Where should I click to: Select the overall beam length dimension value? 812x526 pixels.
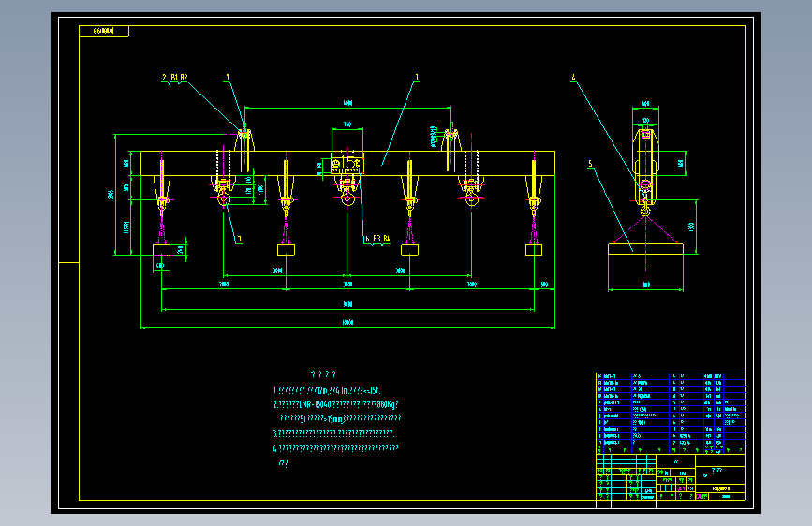(x=347, y=323)
